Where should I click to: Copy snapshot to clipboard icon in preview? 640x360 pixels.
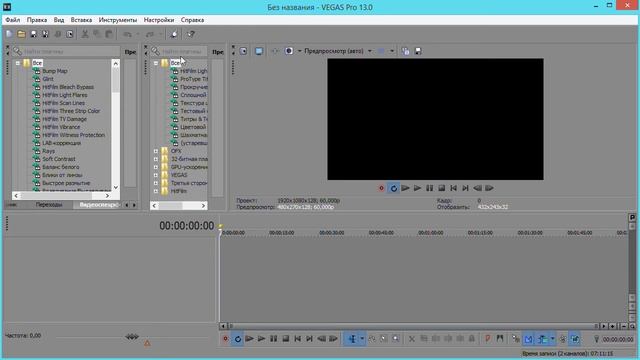click(x=405, y=51)
